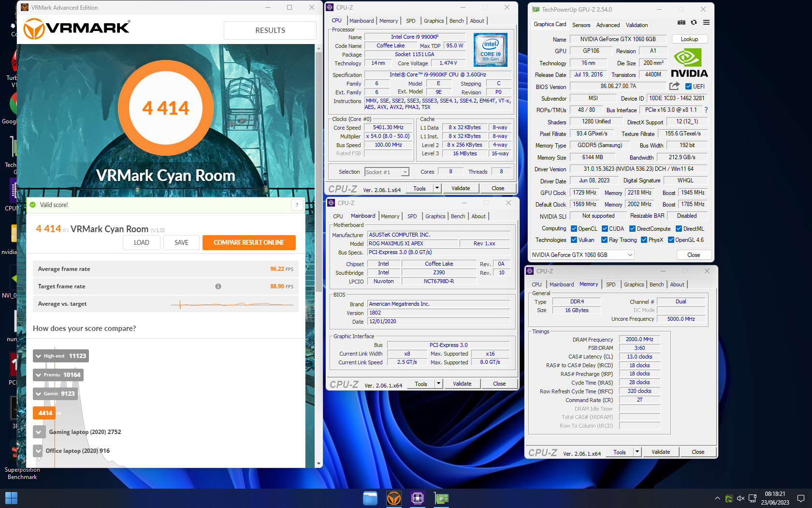Click the VRMark vertical scrollbar

click(x=319, y=172)
